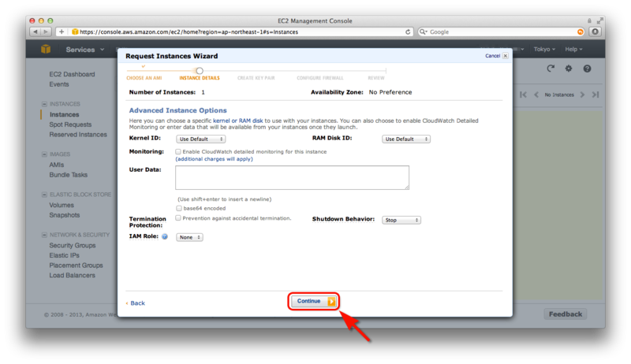Click the Google search field
The width and height of the screenshot is (631, 364).
[x=502, y=32]
